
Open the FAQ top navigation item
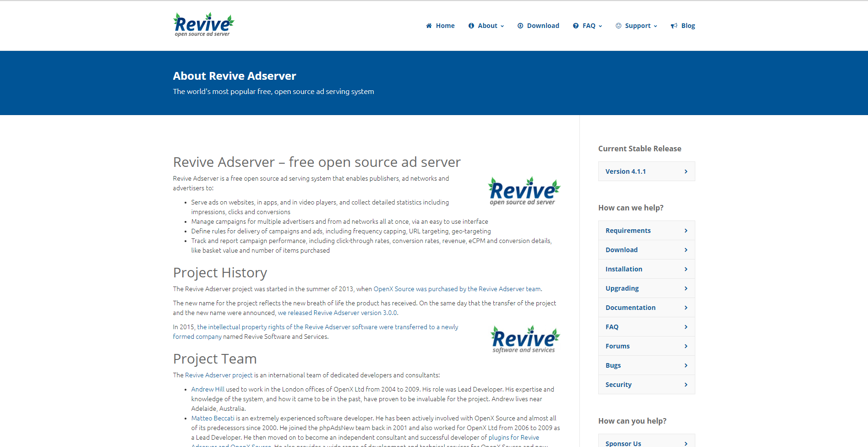point(588,26)
